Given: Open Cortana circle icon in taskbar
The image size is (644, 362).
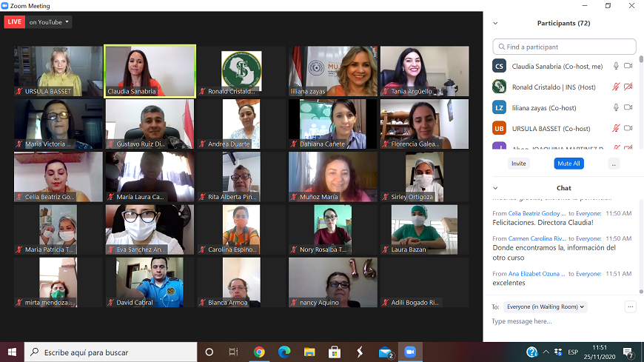Looking at the screenshot, I should [209, 352].
